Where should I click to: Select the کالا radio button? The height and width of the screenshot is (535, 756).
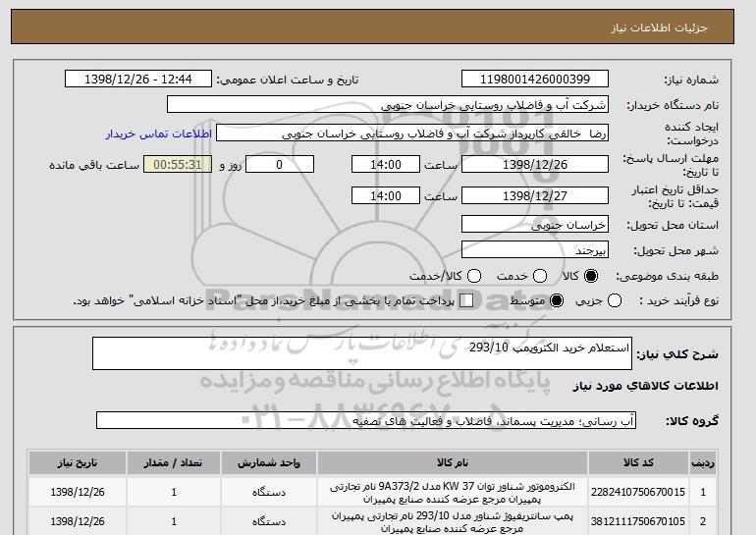591,276
